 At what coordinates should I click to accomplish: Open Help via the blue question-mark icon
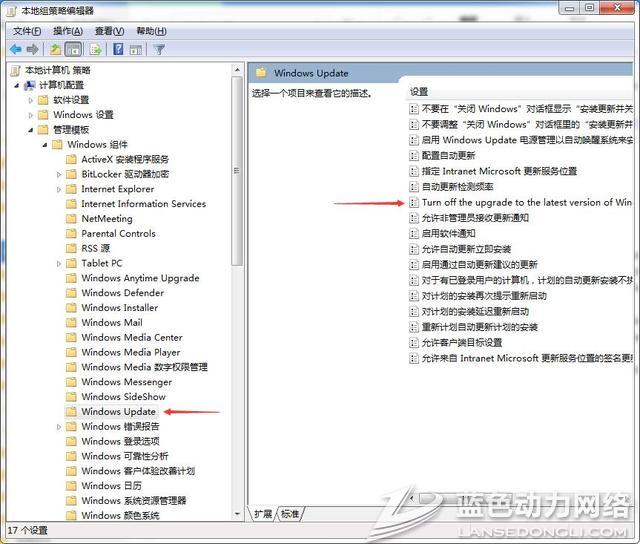[118, 49]
